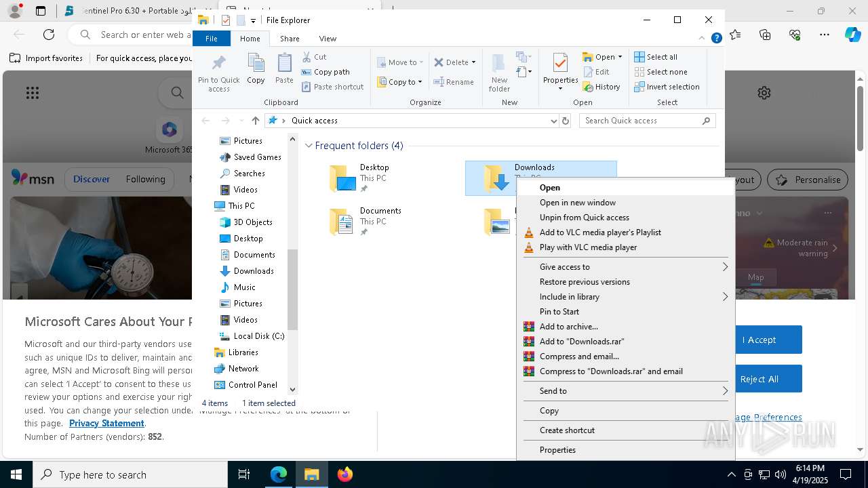
Task: Click the Cut scissors icon
Action: (x=307, y=57)
